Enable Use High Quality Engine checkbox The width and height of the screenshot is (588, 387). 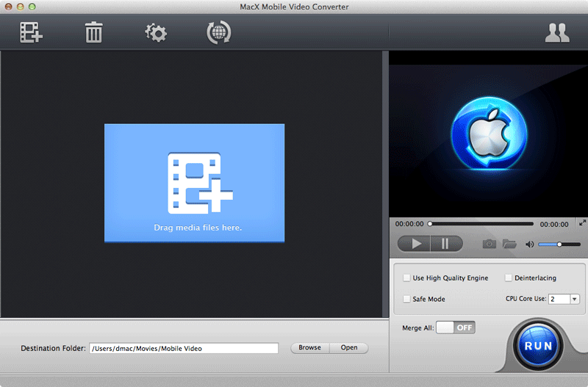point(406,278)
